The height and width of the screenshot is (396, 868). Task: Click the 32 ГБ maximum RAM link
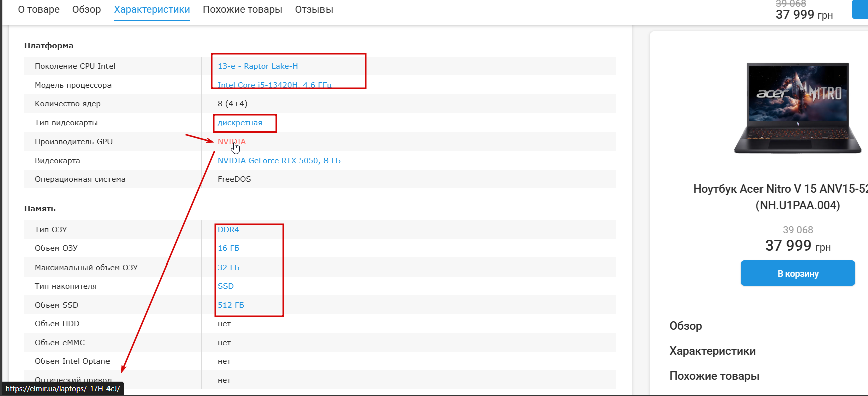click(228, 268)
